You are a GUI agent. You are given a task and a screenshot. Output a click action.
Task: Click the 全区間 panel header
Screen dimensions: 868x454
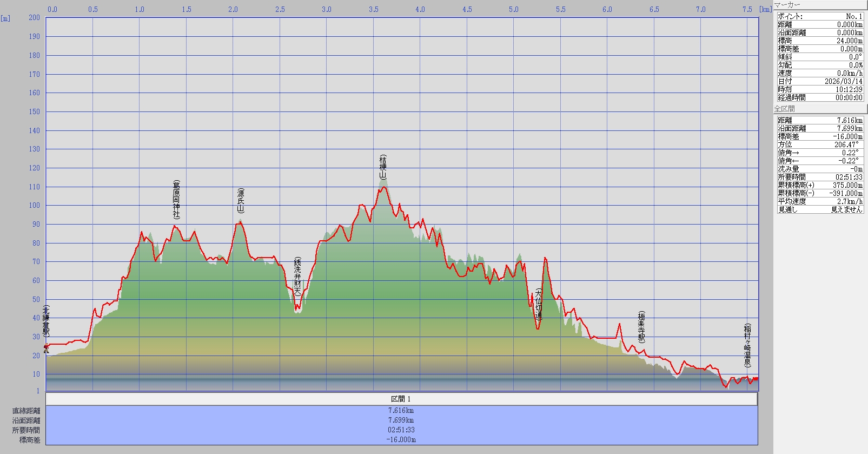pos(785,109)
